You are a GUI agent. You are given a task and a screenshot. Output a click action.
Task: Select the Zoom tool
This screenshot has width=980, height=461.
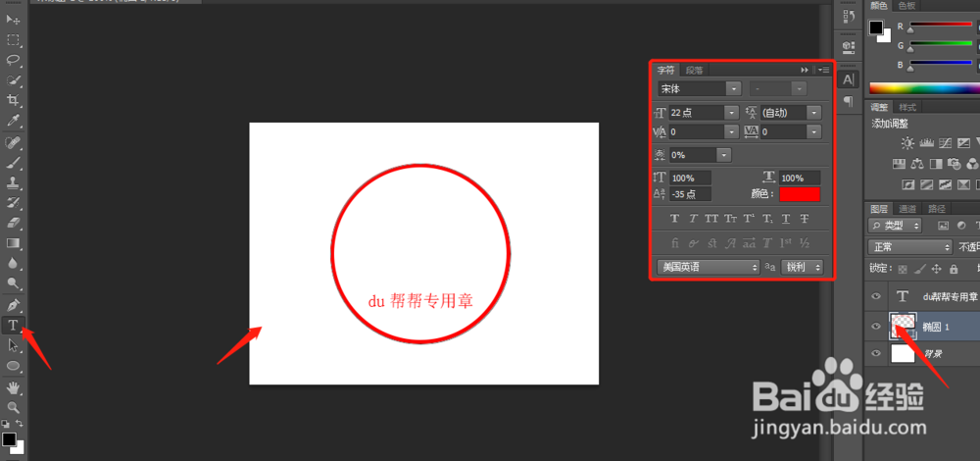pos(13,407)
